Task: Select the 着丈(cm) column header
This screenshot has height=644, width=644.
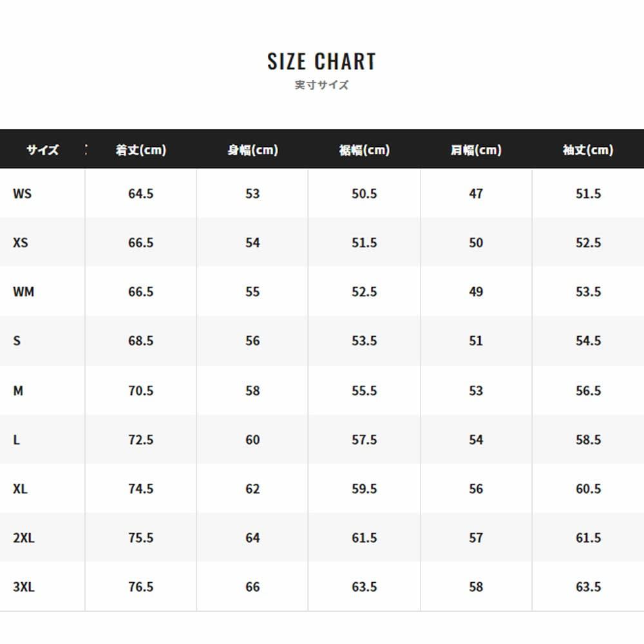Action: (140, 150)
